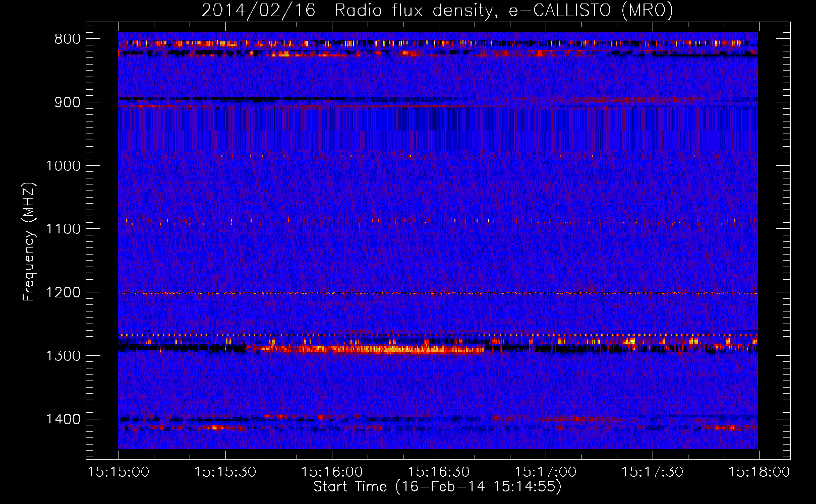816x504 pixels.
Task: Click the 1300 frequency tick label
Action: 63,356
